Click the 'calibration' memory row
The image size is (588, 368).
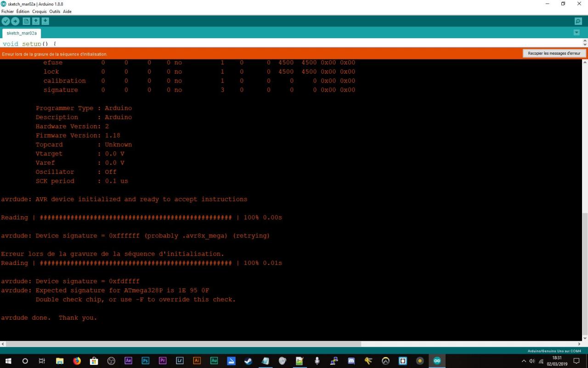199,80
